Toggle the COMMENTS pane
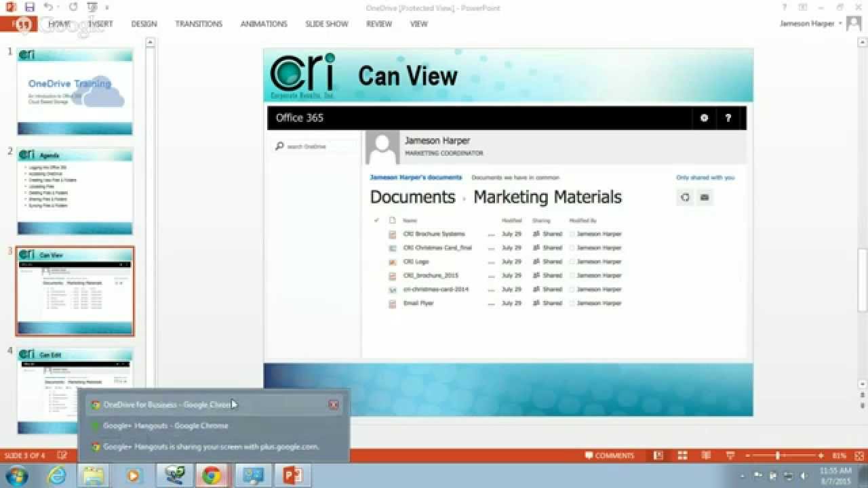Image resolution: width=868 pixels, height=488 pixels. 610,455
